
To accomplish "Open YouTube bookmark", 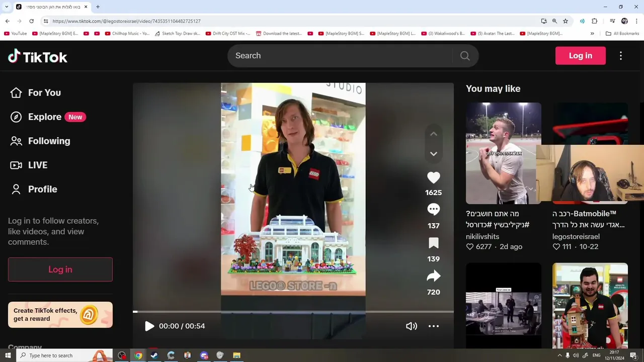I will tap(15, 34).
